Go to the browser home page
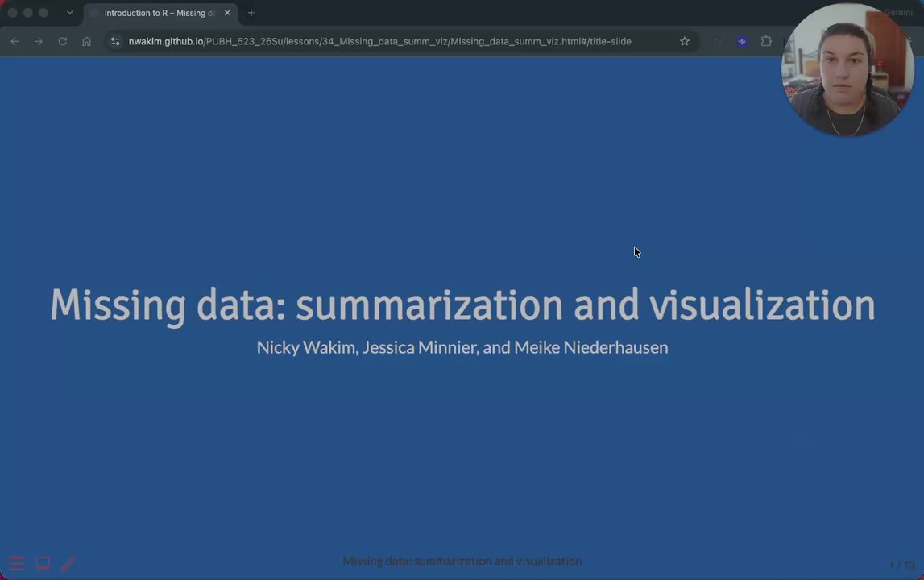Screen dimensions: 924x580 87,41
